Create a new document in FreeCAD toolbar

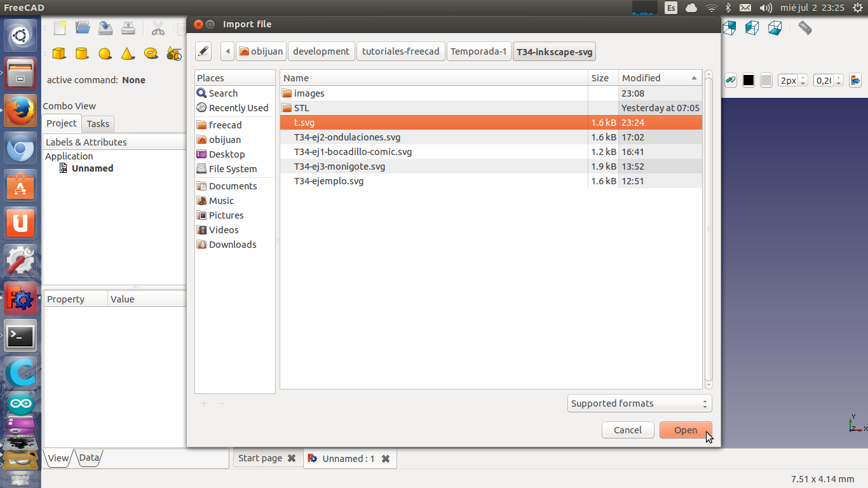pos(60,28)
